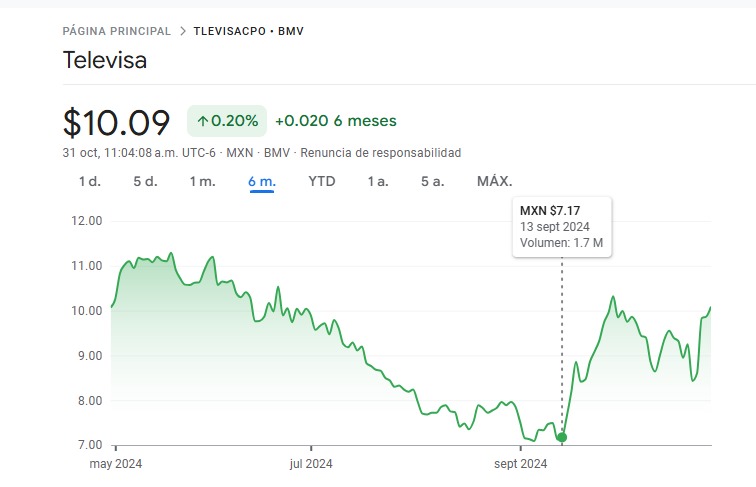Click the may 2024 x-axis label
The height and width of the screenshot is (487, 756).
tap(116, 464)
